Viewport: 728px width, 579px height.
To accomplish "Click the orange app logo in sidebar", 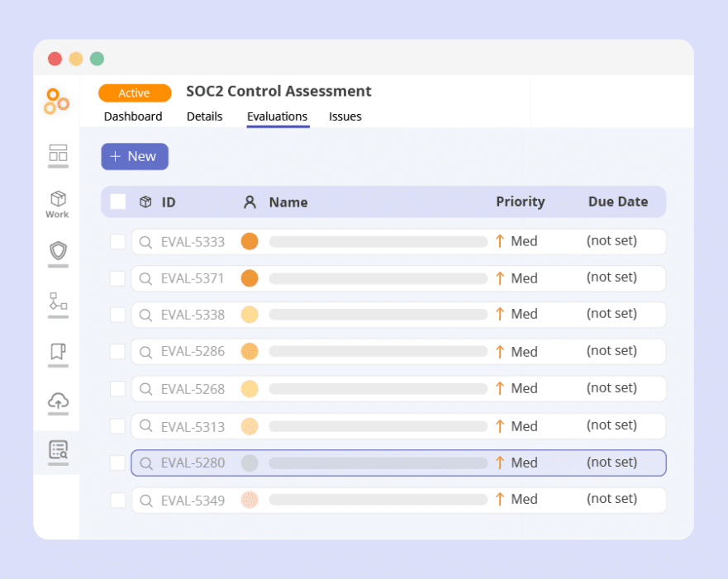I will point(57,101).
